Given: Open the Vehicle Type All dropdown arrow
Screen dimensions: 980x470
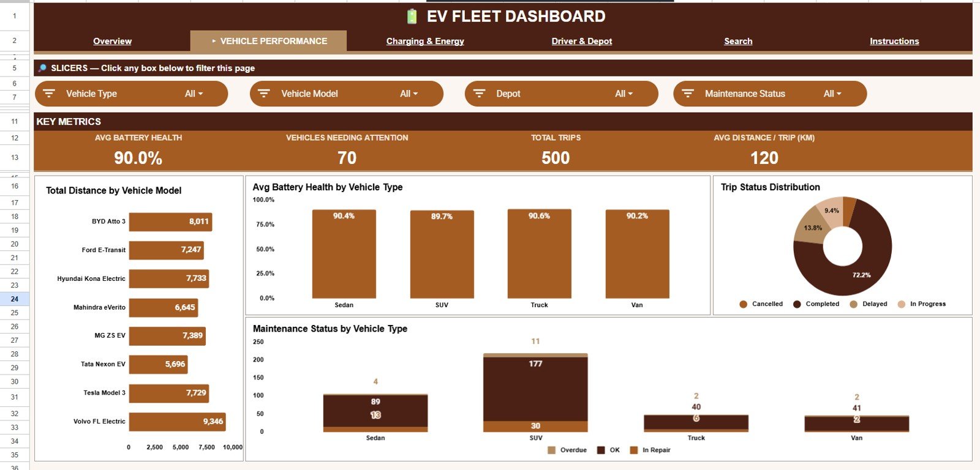Looking at the screenshot, I should [200, 94].
